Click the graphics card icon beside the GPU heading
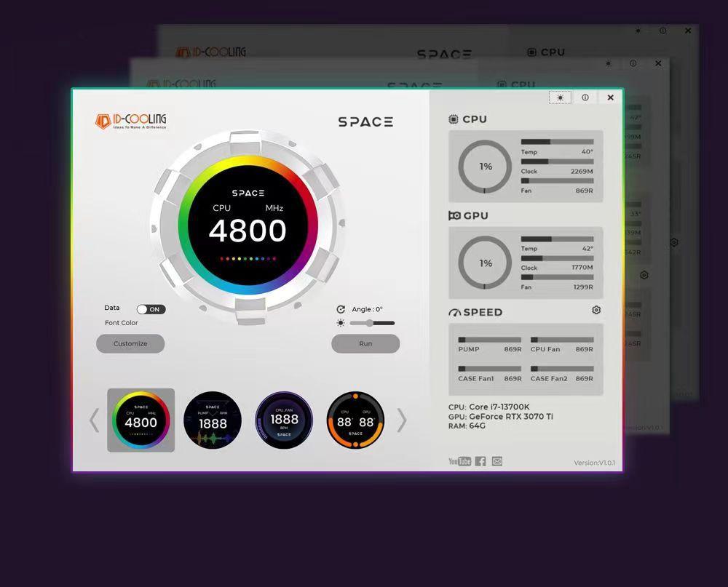The width and height of the screenshot is (728, 587). (x=454, y=215)
